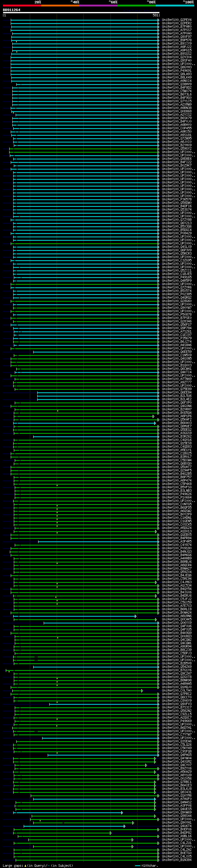The width and height of the screenshot is (197, 868).
Task: Select hit UniRef100_Q8LA93
Action: 177,74
